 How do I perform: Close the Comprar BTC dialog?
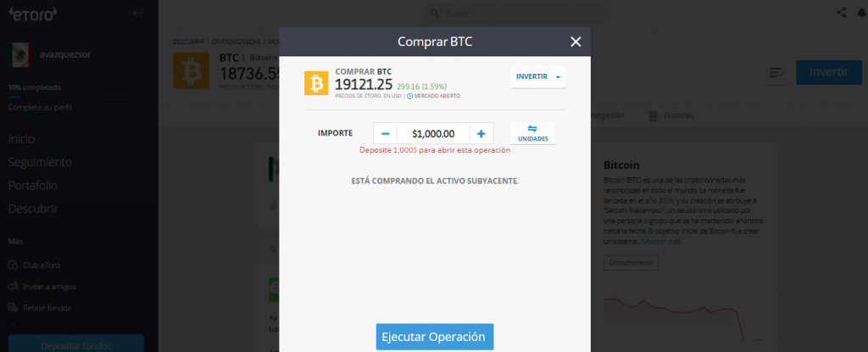[x=576, y=42]
